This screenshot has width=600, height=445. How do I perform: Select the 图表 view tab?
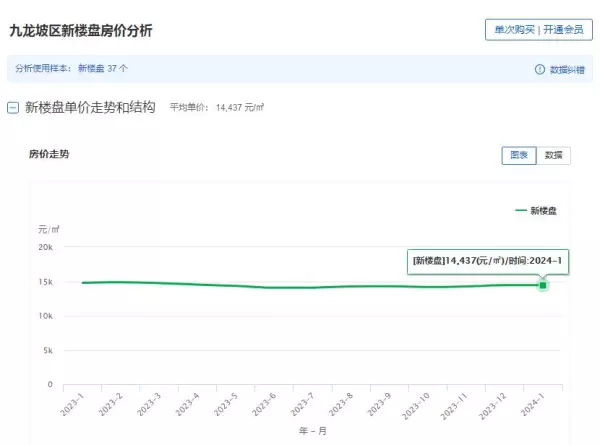point(519,155)
